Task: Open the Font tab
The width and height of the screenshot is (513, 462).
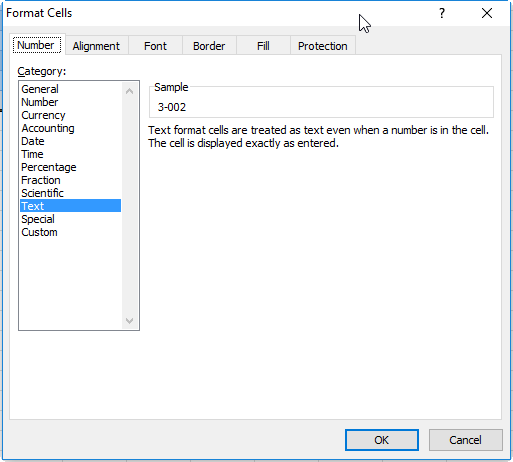Action: pos(155,46)
